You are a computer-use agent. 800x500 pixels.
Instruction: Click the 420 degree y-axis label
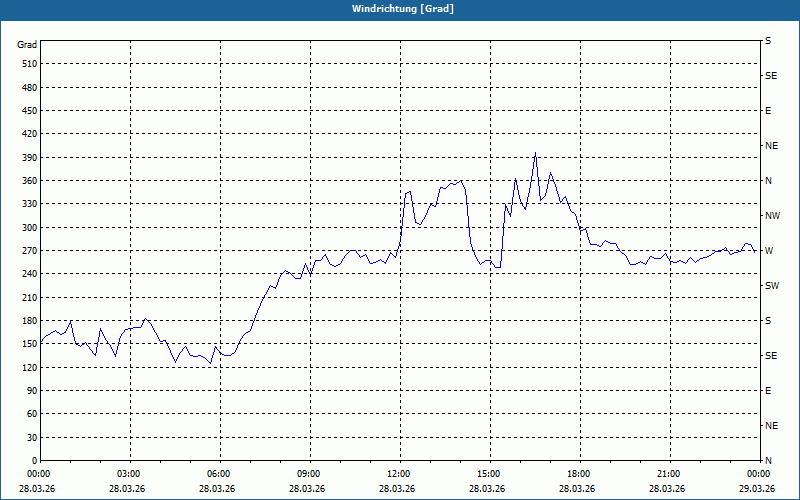[x=27, y=134]
